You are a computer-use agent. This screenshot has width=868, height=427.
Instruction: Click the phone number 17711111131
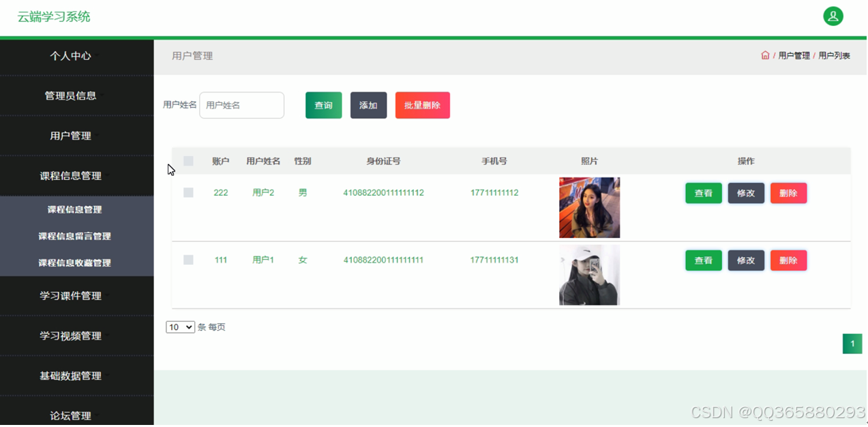pos(494,260)
